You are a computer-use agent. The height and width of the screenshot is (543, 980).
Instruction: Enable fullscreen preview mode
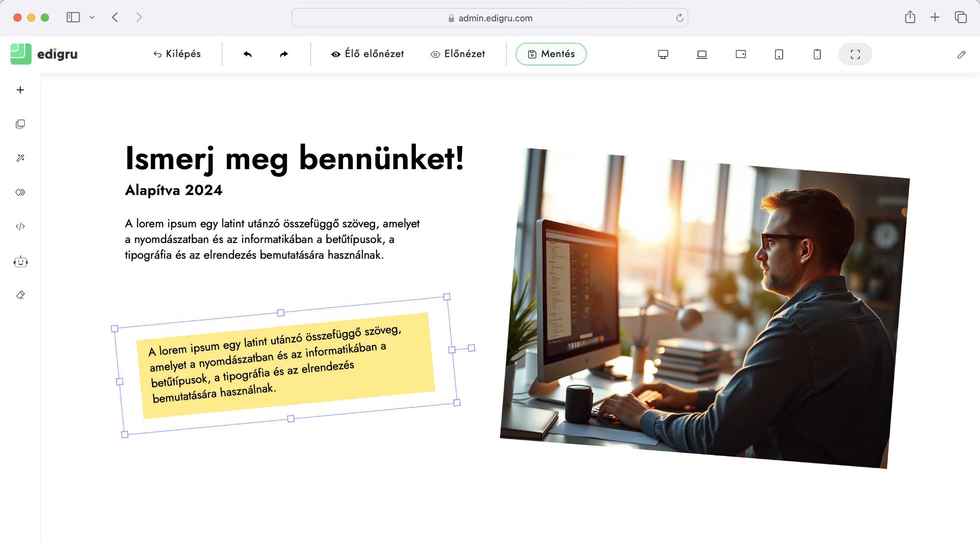855,54
